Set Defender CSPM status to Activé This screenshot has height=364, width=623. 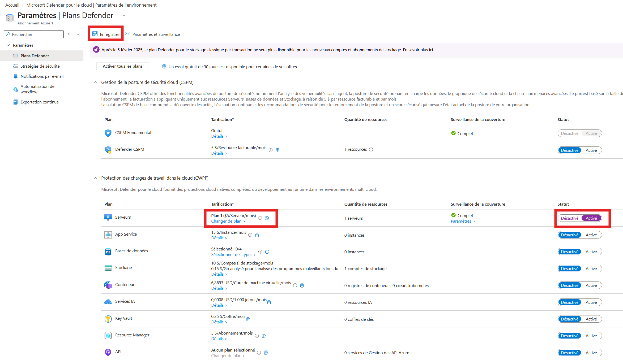(x=591, y=150)
